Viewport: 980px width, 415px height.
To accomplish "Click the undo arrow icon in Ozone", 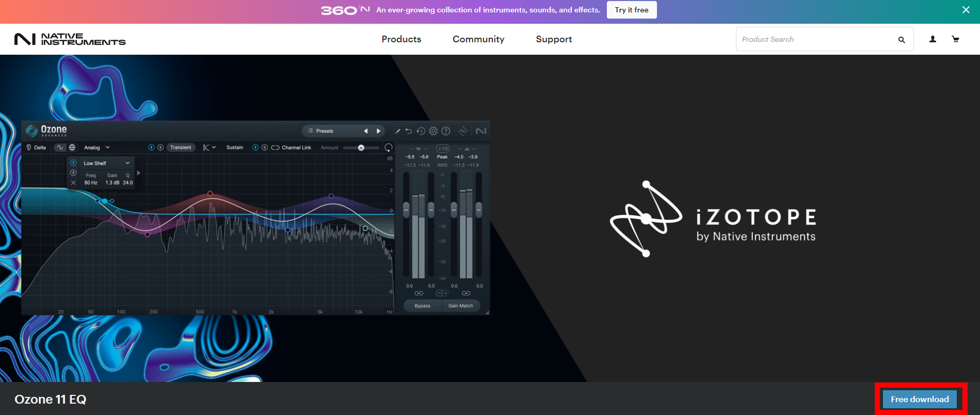I will (x=409, y=131).
